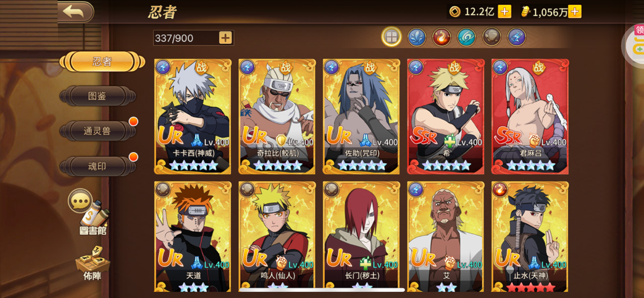Viewport: 644px width, 298px height.
Task: Open the 魂印 tab
Action: [x=98, y=166]
